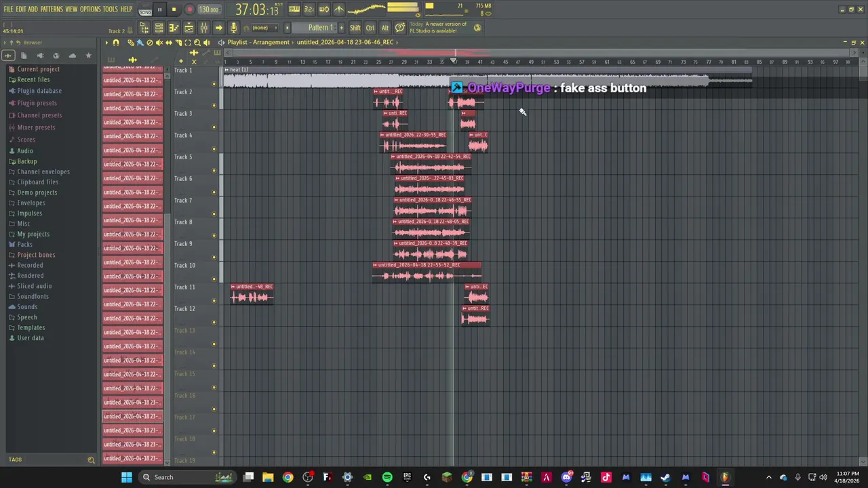Open the OPTIONS menu

tap(90, 9)
